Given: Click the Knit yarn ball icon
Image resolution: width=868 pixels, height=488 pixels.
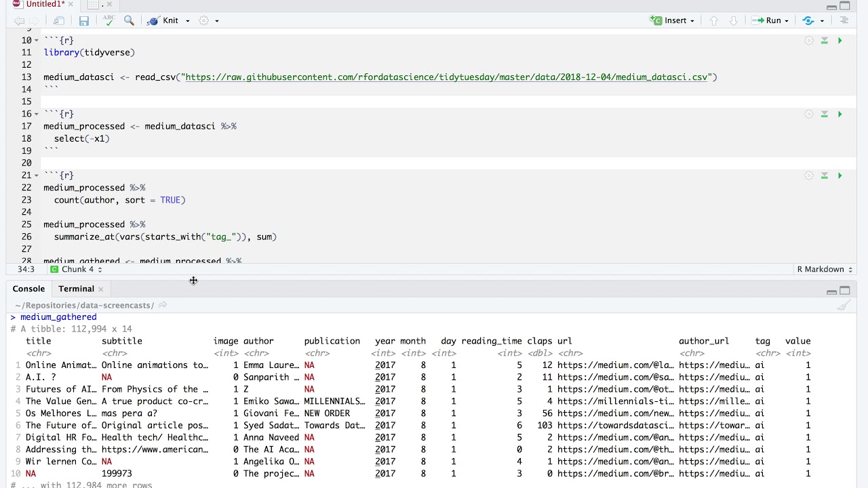Looking at the screenshot, I should 153,21.
